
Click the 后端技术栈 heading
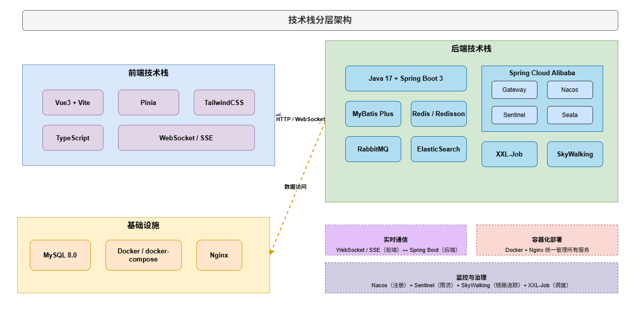471,48
